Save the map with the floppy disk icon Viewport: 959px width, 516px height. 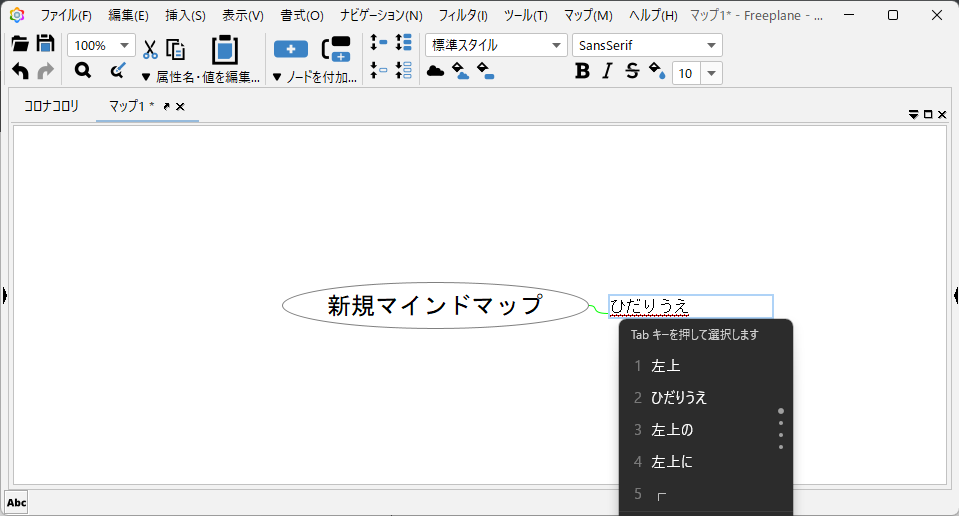46,43
